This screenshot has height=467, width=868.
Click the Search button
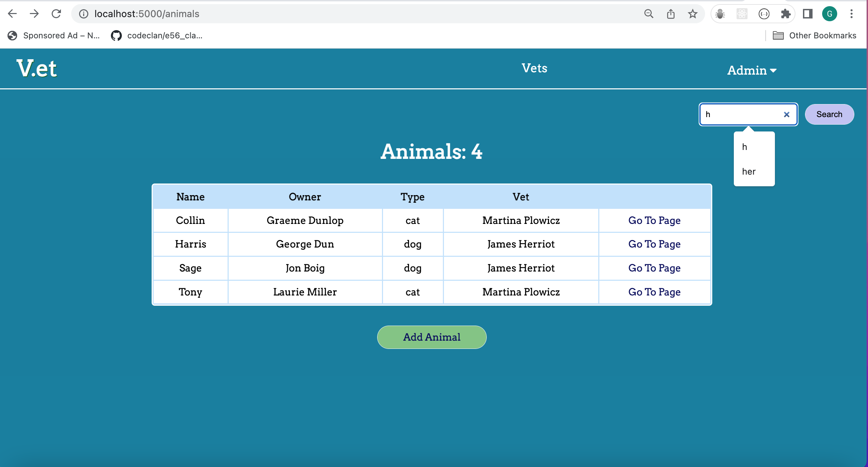[x=829, y=114]
